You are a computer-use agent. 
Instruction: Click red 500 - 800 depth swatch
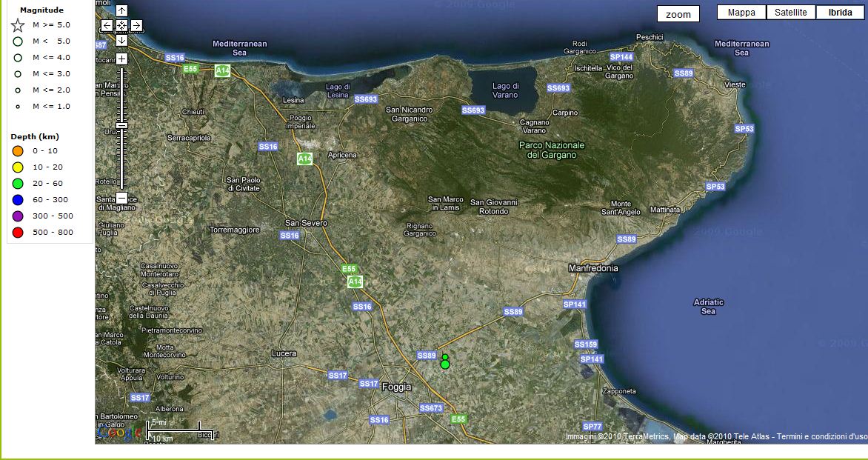click(x=18, y=233)
